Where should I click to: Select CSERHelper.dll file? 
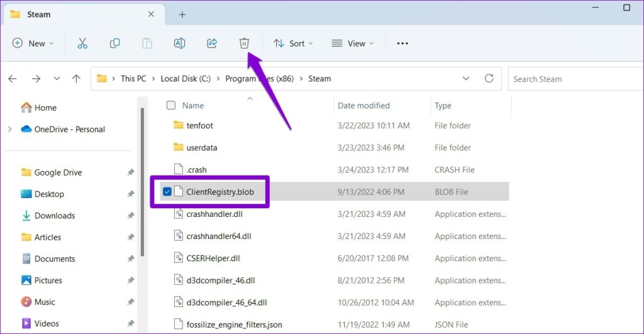point(213,258)
